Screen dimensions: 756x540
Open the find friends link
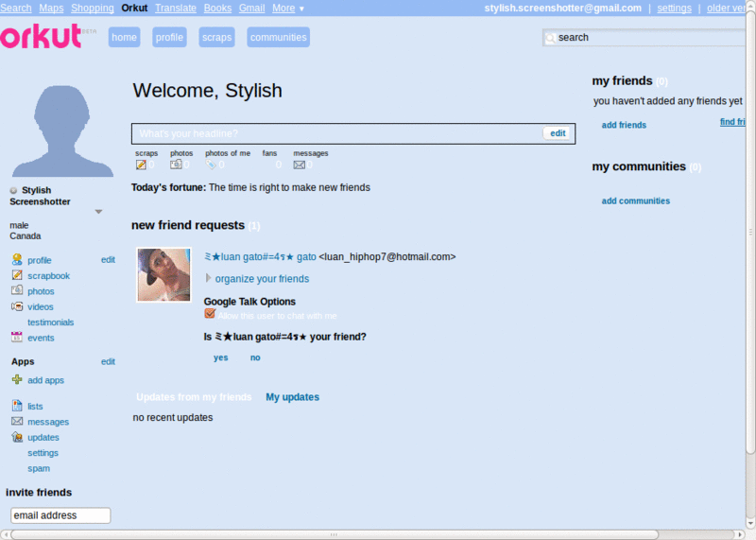pos(732,122)
